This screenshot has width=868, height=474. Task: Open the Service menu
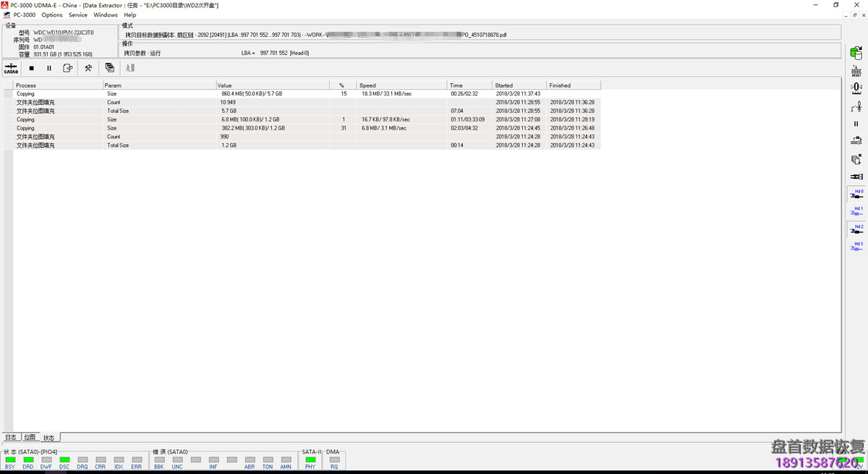(x=77, y=14)
